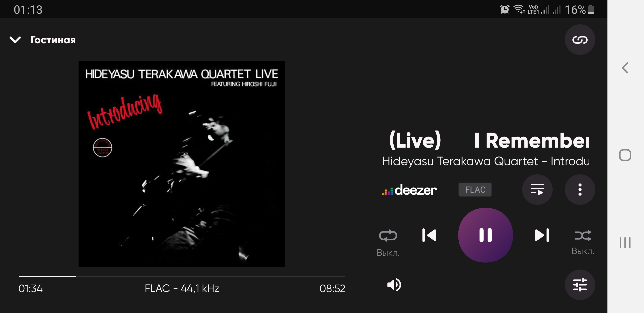
Task: Pause the current track
Action: click(x=485, y=235)
